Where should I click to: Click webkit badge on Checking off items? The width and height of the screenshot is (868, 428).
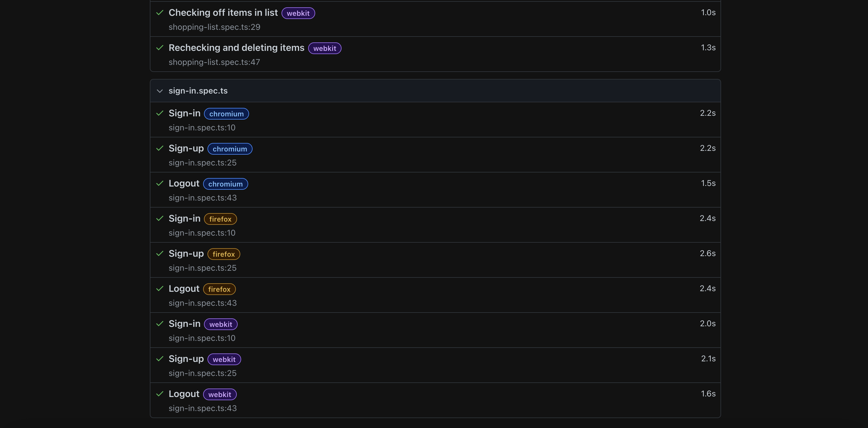click(298, 13)
